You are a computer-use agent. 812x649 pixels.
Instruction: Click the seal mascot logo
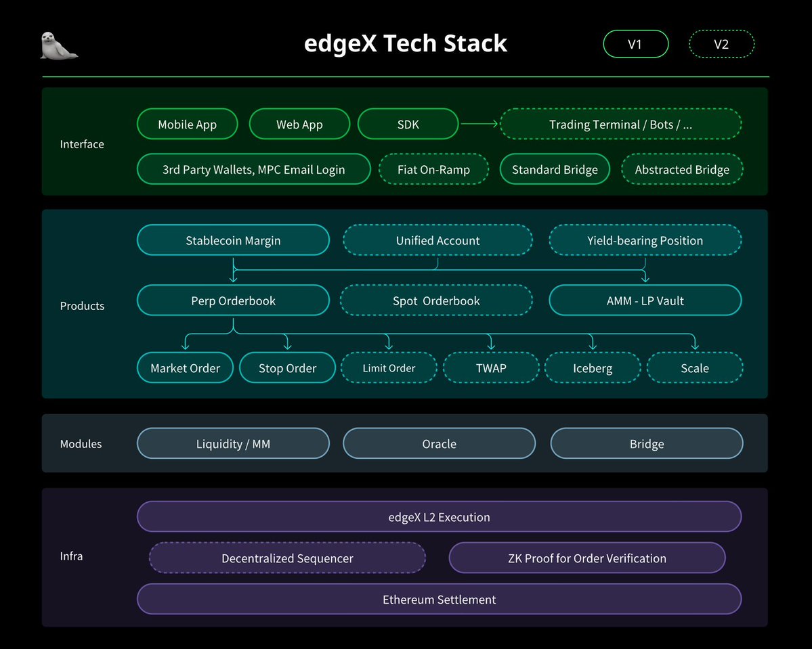pyautogui.click(x=59, y=45)
